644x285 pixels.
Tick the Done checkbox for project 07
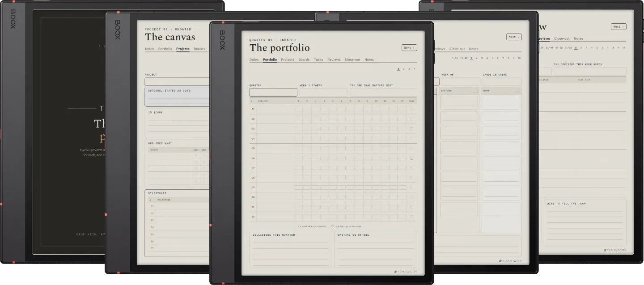(x=412, y=168)
